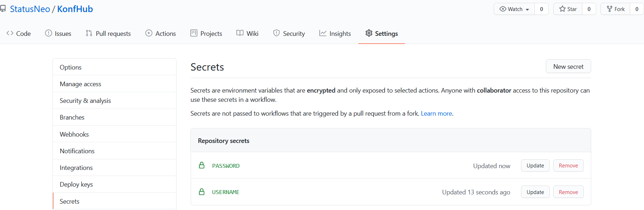
Task: Click the Security shield icon
Action: point(276,33)
